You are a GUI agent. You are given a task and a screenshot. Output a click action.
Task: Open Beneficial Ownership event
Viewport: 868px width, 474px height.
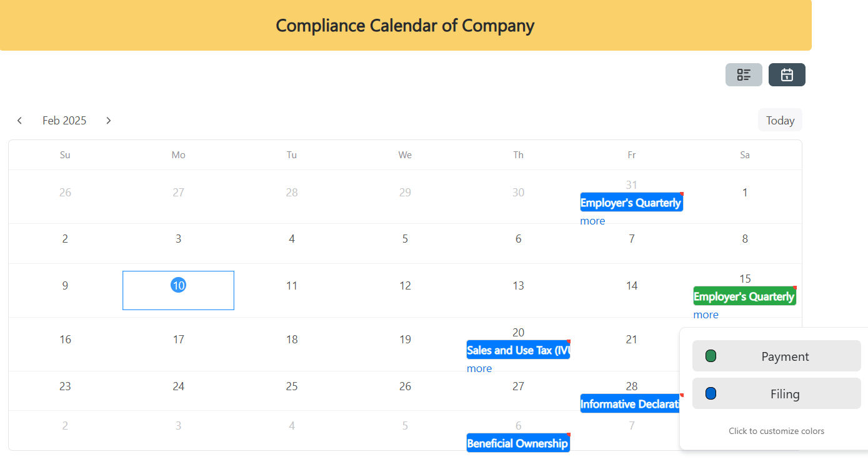(518, 443)
